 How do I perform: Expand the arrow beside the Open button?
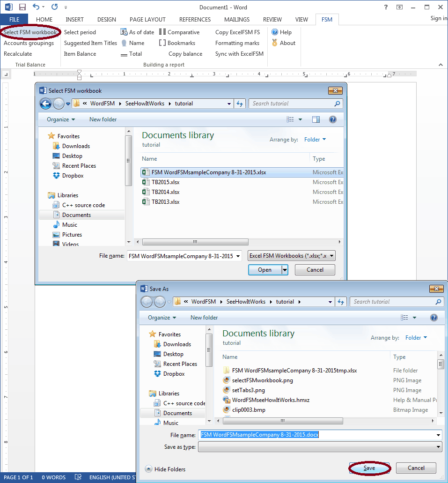point(285,270)
